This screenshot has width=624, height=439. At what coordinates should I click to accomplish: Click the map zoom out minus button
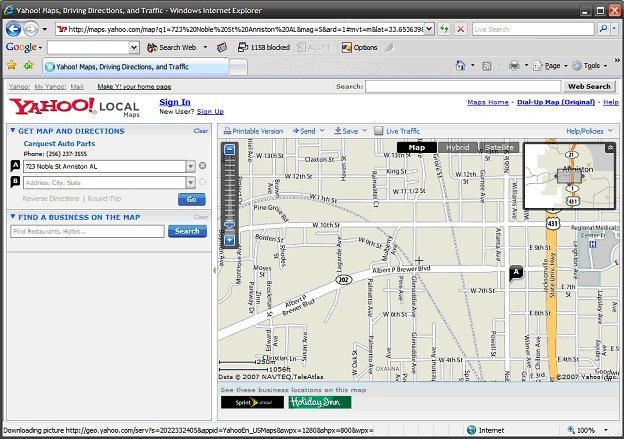[230, 150]
